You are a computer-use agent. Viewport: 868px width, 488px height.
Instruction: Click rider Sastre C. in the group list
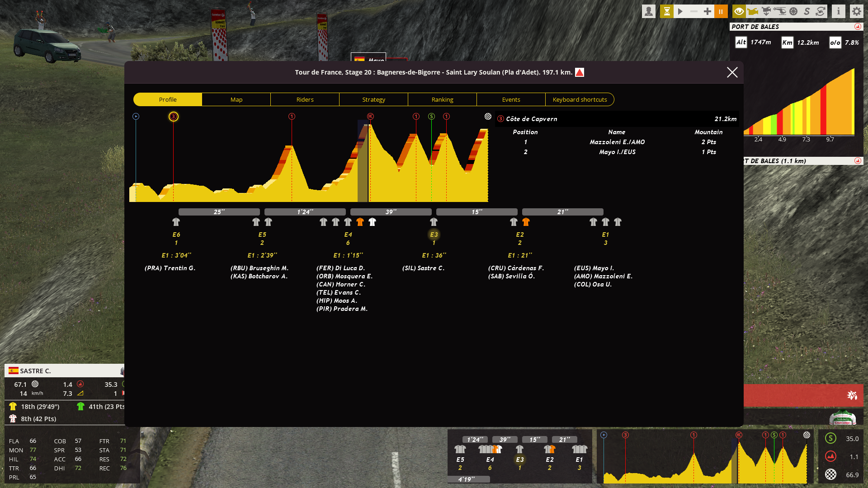(x=424, y=268)
